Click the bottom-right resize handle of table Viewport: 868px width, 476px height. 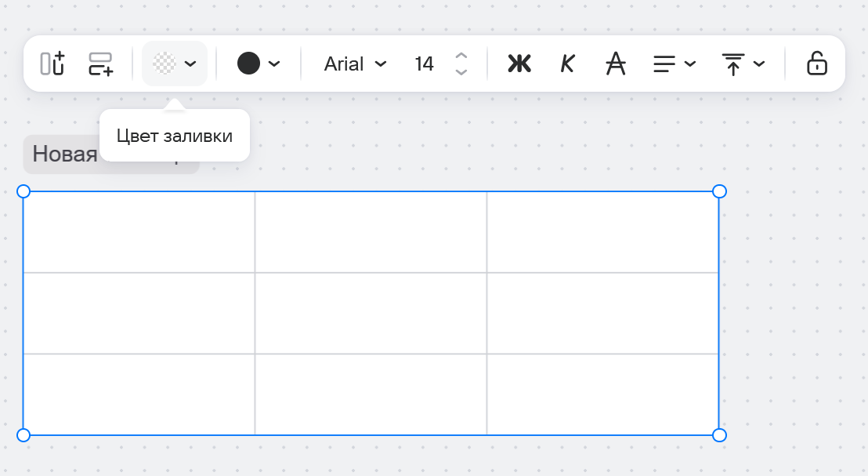click(x=719, y=434)
